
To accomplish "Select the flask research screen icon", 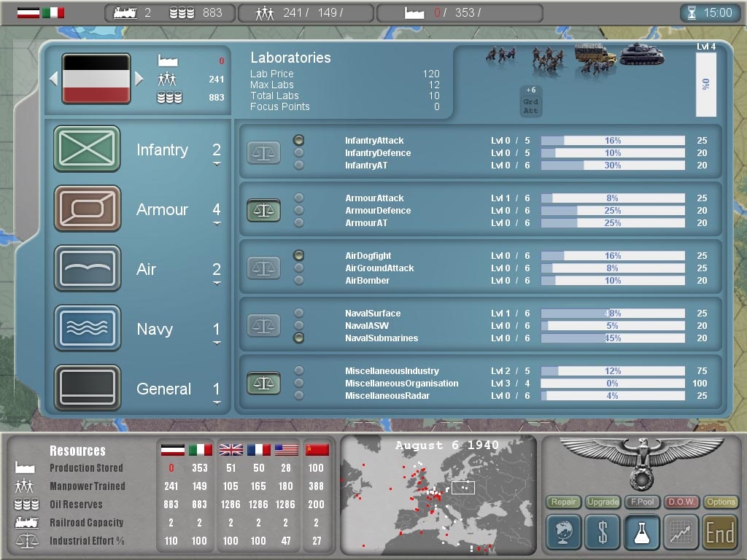I will 641,532.
